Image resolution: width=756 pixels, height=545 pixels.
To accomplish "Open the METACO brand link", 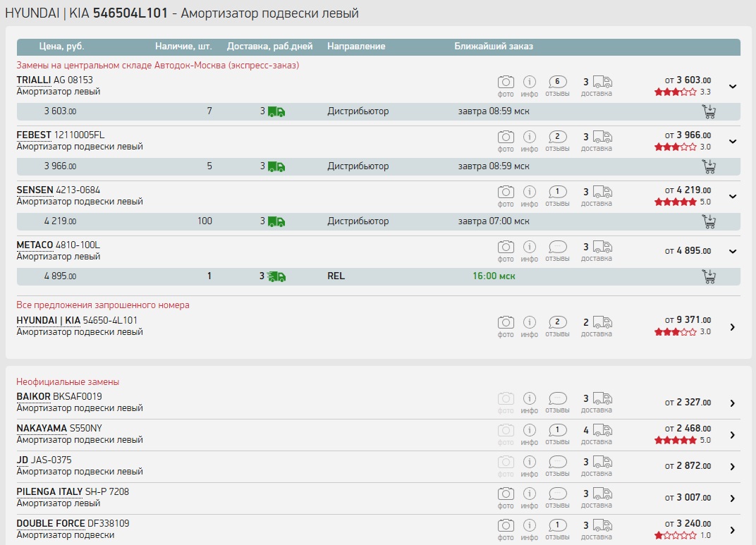I will [35, 245].
